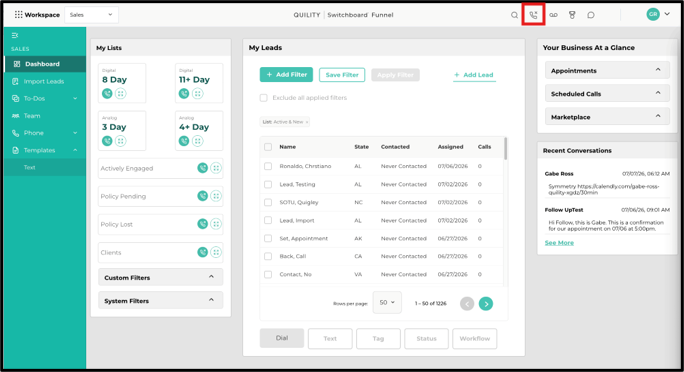
Task: Open the phone dialer icon in header
Action: [x=533, y=15]
